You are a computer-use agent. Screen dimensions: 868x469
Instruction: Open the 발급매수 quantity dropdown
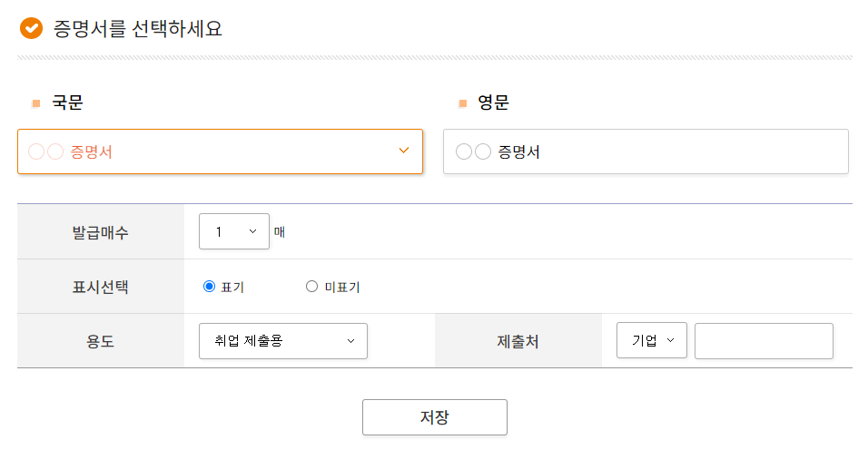[234, 231]
